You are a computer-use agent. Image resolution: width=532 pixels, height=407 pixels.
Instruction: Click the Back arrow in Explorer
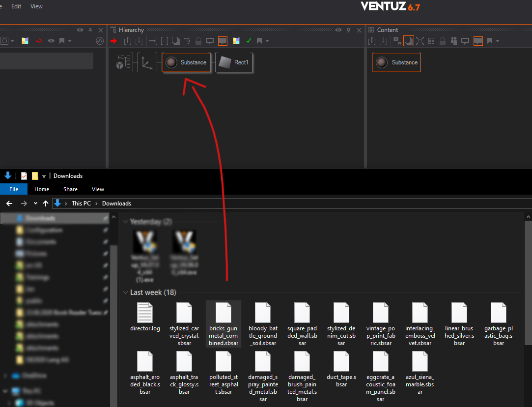coord(9,203)
